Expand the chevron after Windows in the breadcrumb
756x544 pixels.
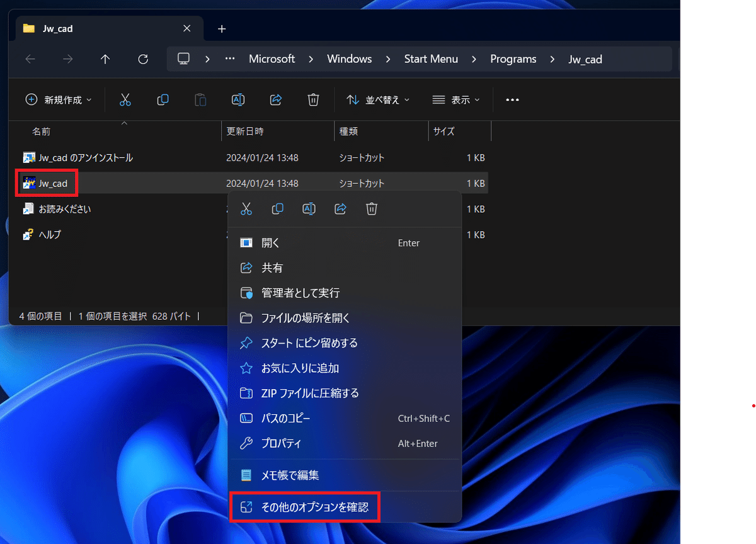[388, 59]
